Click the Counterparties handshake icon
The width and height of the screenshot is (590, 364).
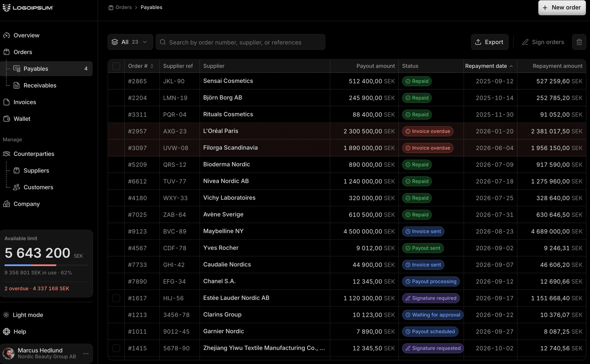[6, 154]
